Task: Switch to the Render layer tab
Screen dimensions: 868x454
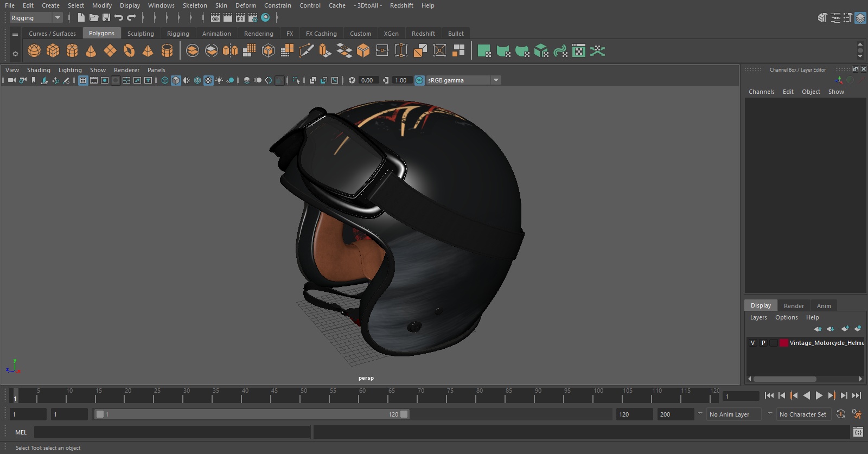Action: coord(794,306)
